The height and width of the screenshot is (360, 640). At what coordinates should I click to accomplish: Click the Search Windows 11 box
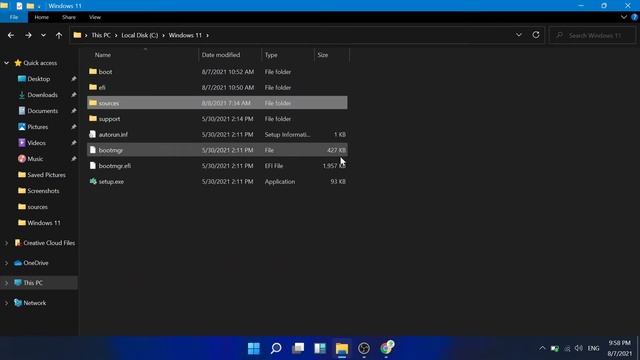(x=592, y=36)
